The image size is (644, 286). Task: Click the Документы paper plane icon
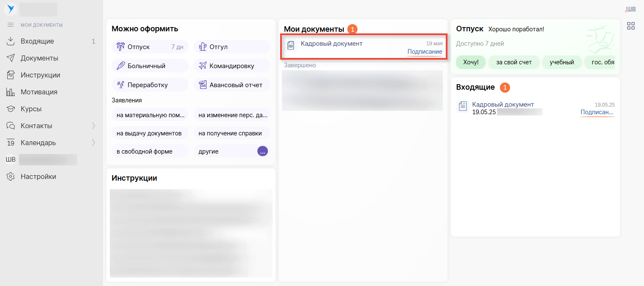tap(11, 58)
